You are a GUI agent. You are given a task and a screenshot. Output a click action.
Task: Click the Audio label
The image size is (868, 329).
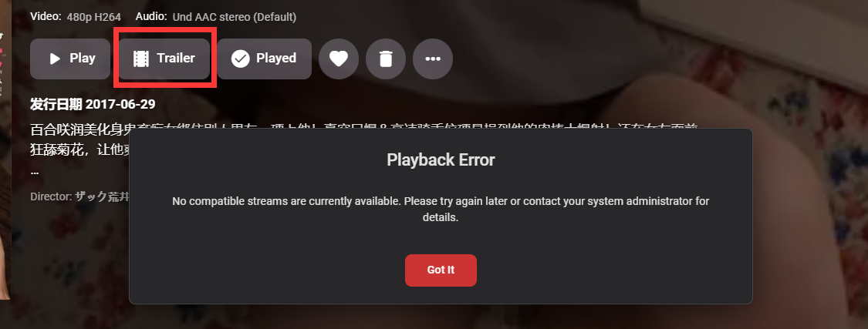151,17
